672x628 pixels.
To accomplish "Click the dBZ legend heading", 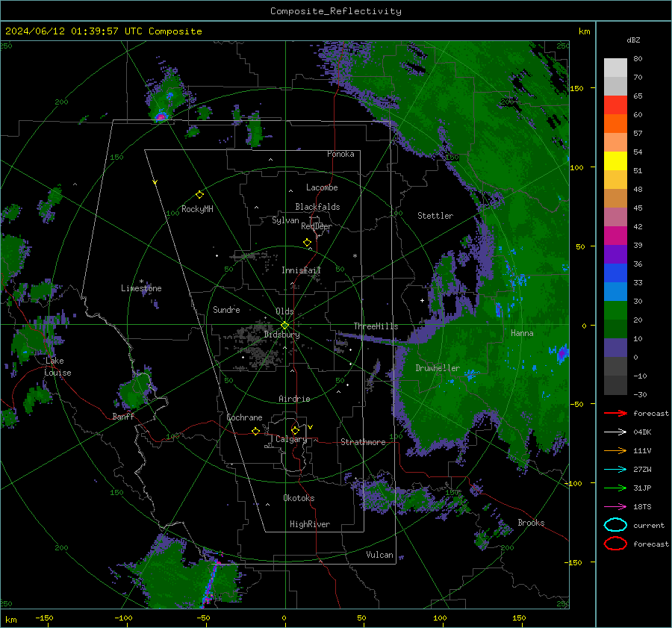I will [x=633, y=40].
